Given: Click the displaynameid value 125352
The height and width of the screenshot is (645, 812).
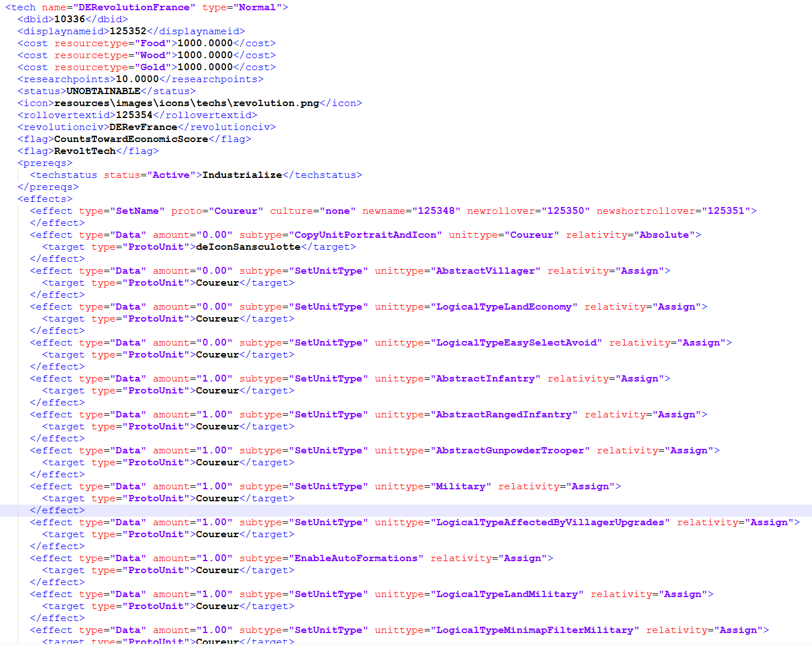Looking at the screenshot, I should (128, 31).
